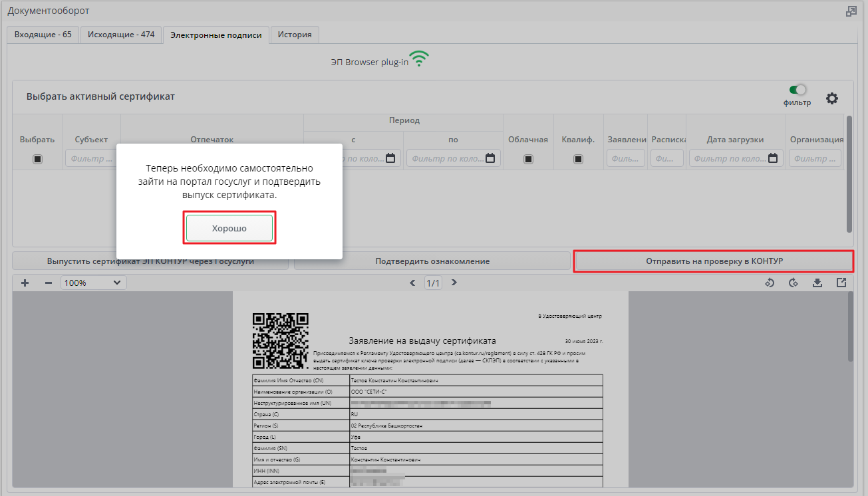Open the История tab
868x496 pixels.
pyautogui.click(x=295, y=35)
